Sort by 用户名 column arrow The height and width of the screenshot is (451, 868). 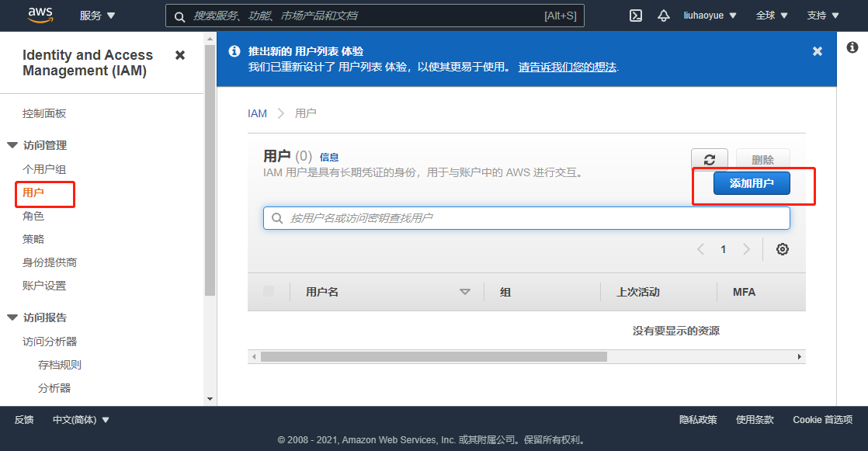(465, 292)
